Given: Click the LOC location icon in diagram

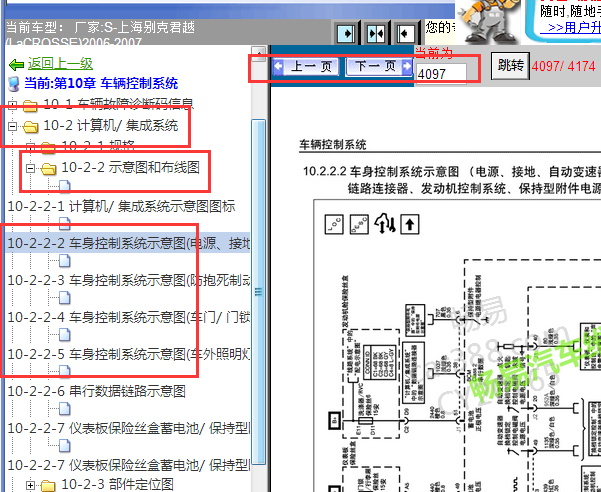Looking at the screenshot, I should [334, 224].
